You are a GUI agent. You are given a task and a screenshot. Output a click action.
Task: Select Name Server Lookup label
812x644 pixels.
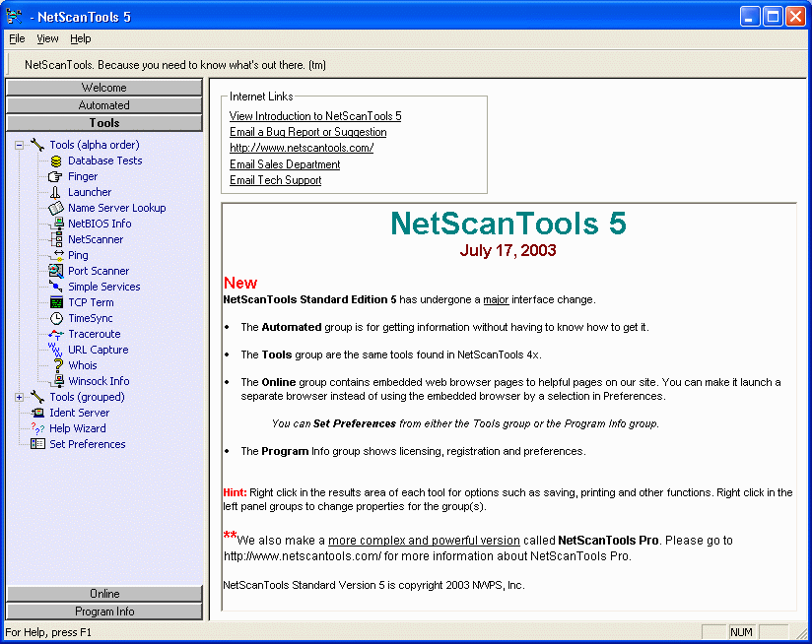click(117, 208)
